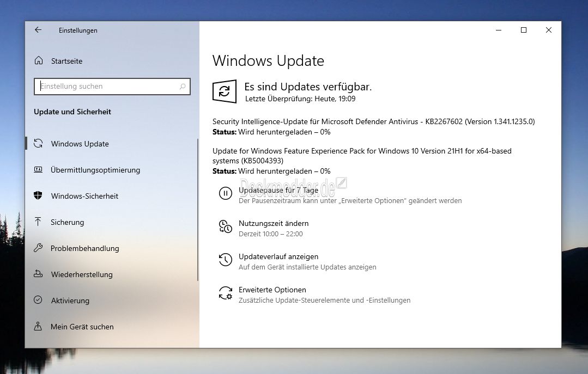Open Startseite in the sidebar
588x374 pixels.
coord(66,61)
